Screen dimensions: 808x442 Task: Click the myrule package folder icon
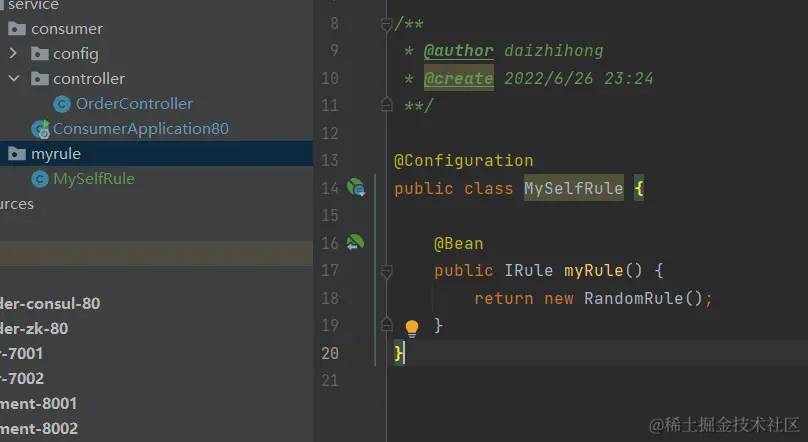click(x=17, y=154)
